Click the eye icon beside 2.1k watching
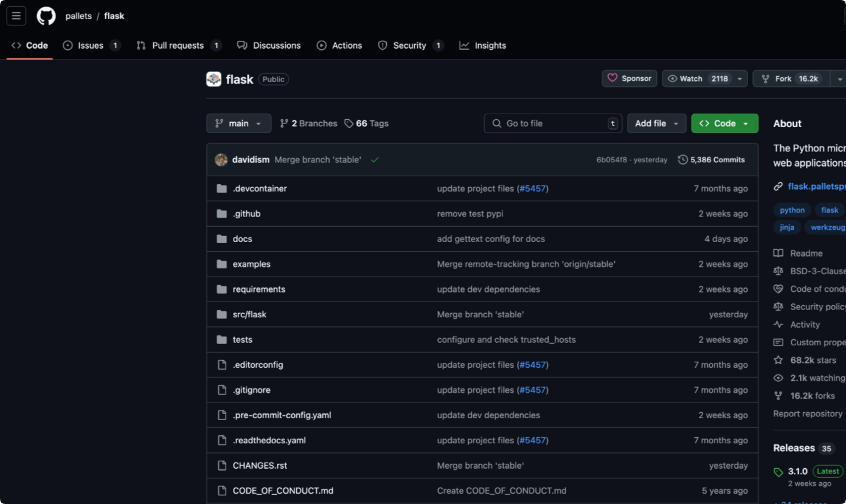846x504 pixels. (778, 378)
